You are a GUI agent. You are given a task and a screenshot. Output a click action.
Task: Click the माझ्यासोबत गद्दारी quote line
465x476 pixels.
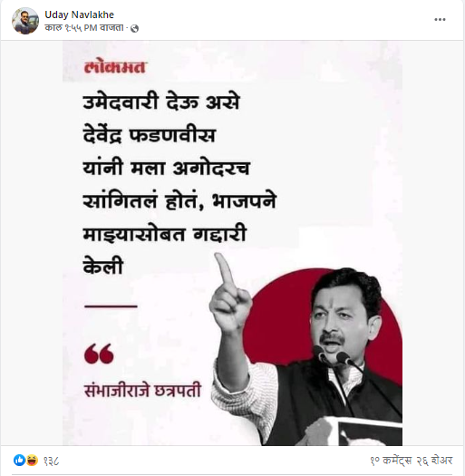tap(164, 234)
